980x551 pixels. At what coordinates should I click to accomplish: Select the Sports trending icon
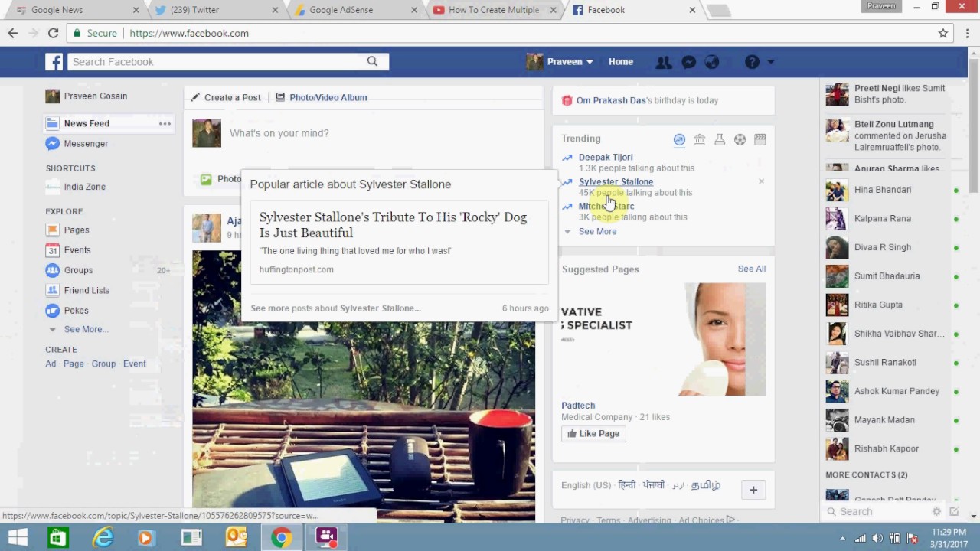[740, 139]
